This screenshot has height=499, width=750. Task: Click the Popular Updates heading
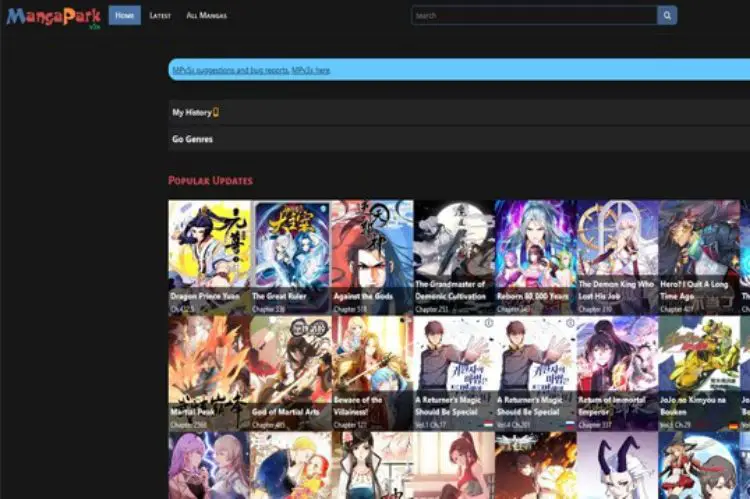click(210, 180)
